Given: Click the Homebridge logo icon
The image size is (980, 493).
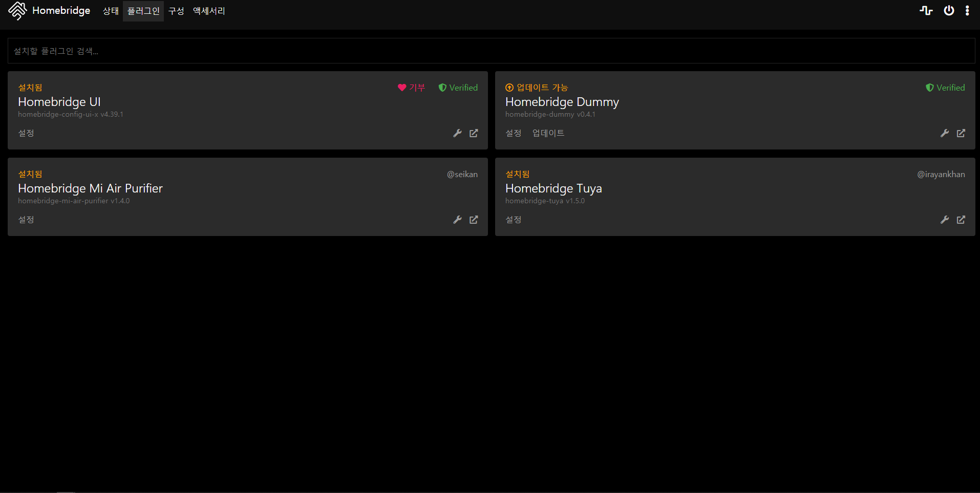Looking at the screenshot, I should tap(17, 11).
